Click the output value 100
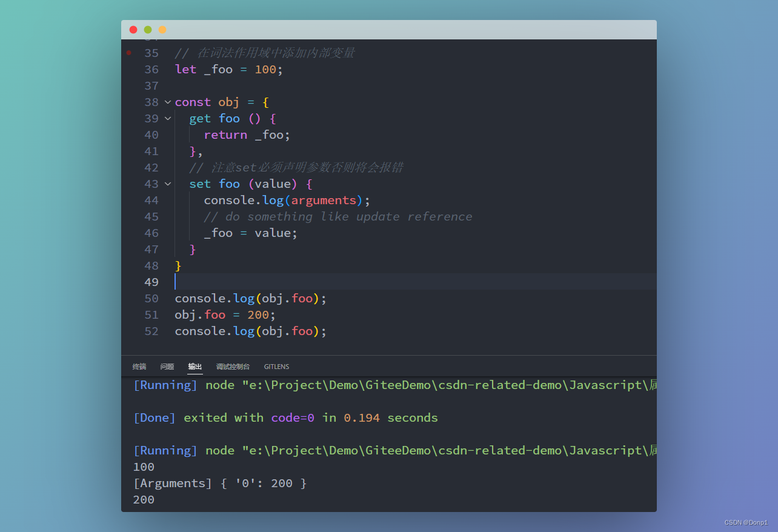The image size is (778, 532). (144, 467)
